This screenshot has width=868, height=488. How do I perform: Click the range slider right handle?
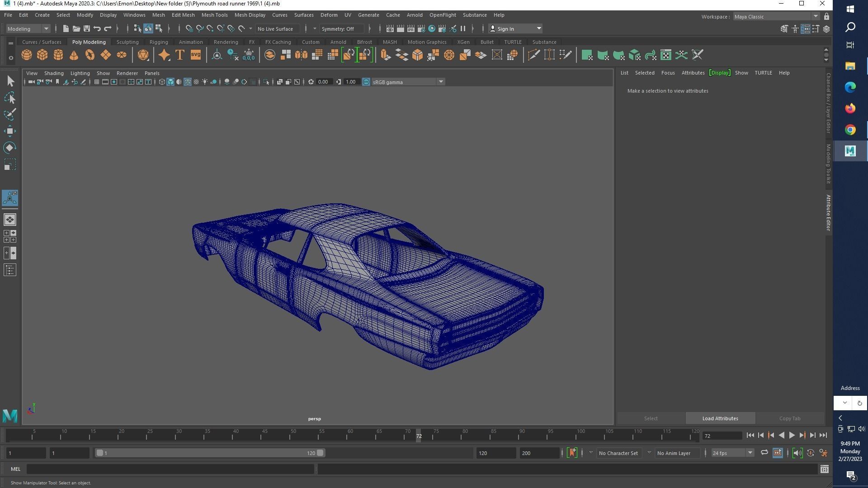point(320,453)
